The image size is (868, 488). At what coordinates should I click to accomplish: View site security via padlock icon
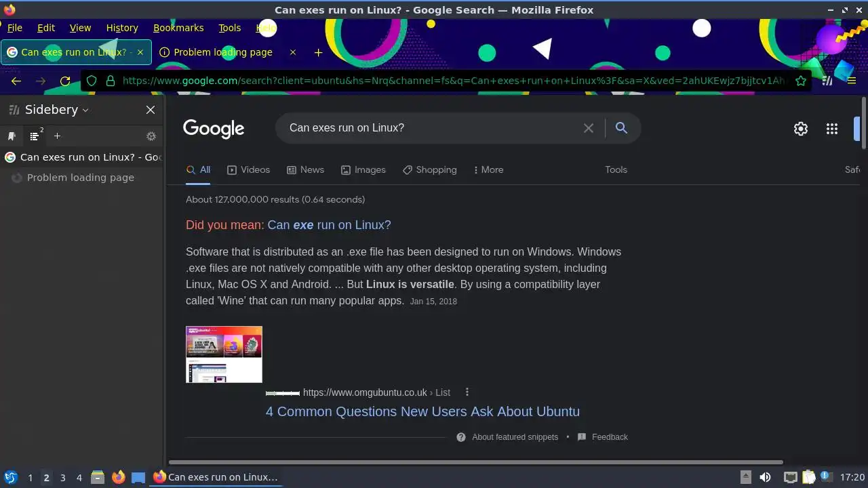click(x=111, y=81)
